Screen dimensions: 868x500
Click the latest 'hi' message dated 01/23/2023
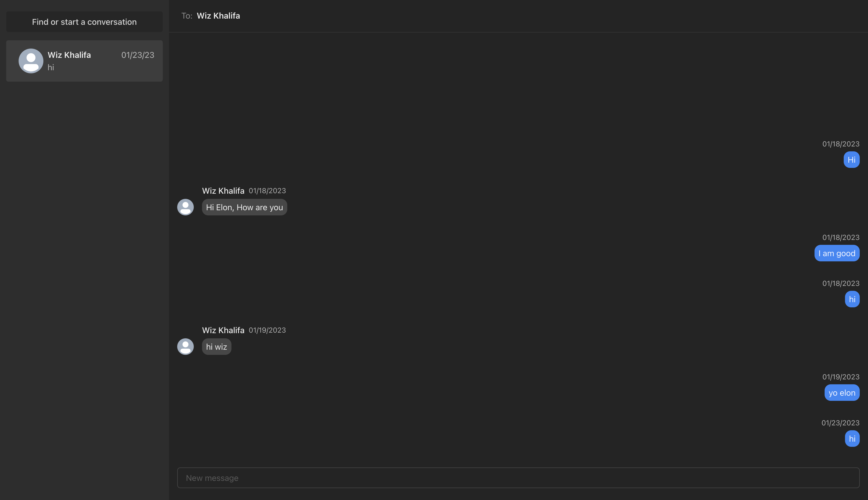852,439
